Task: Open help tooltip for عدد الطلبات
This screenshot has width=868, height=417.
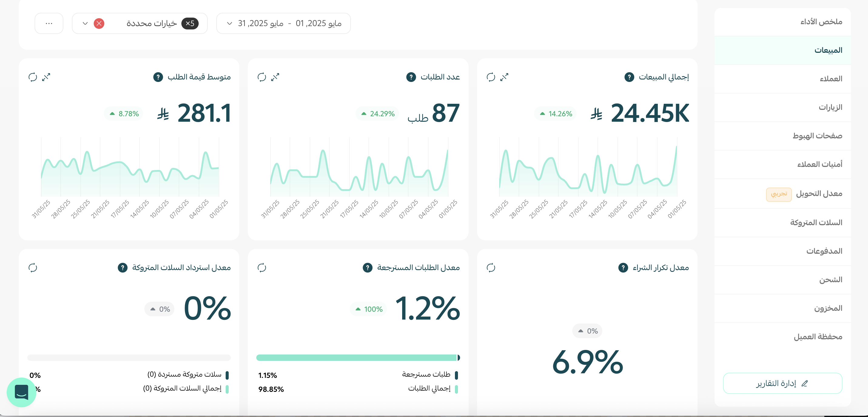Action: pos(411,77)
